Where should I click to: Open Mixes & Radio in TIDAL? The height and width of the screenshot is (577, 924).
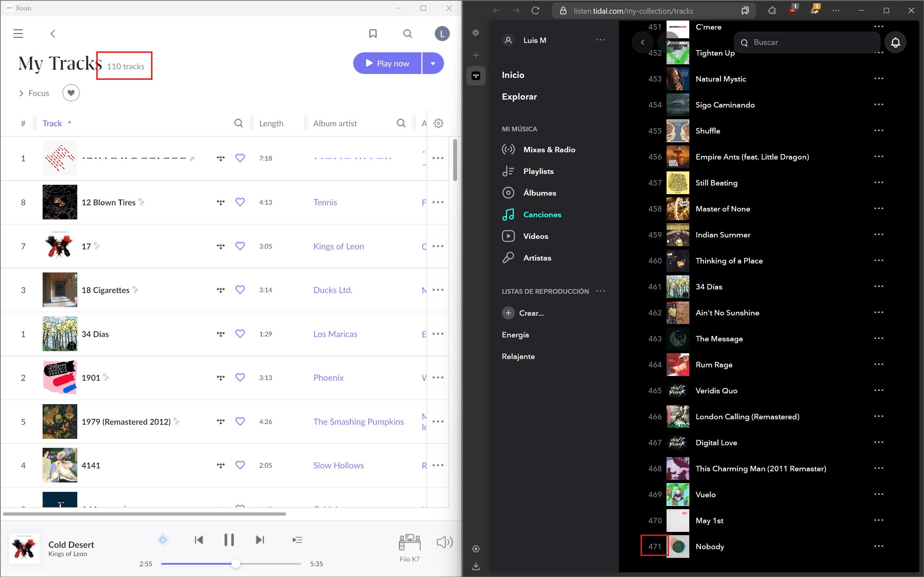click(x=549, y=150)
